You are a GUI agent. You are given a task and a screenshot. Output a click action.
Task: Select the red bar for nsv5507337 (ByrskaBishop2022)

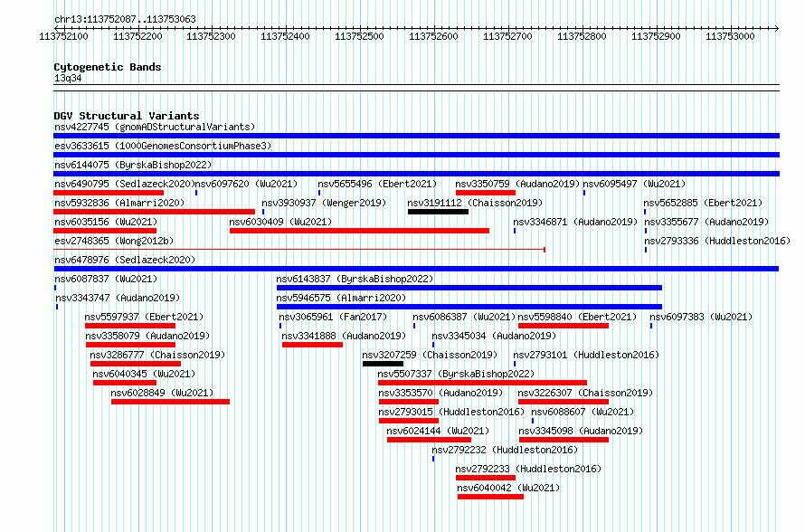pos(482,383)
